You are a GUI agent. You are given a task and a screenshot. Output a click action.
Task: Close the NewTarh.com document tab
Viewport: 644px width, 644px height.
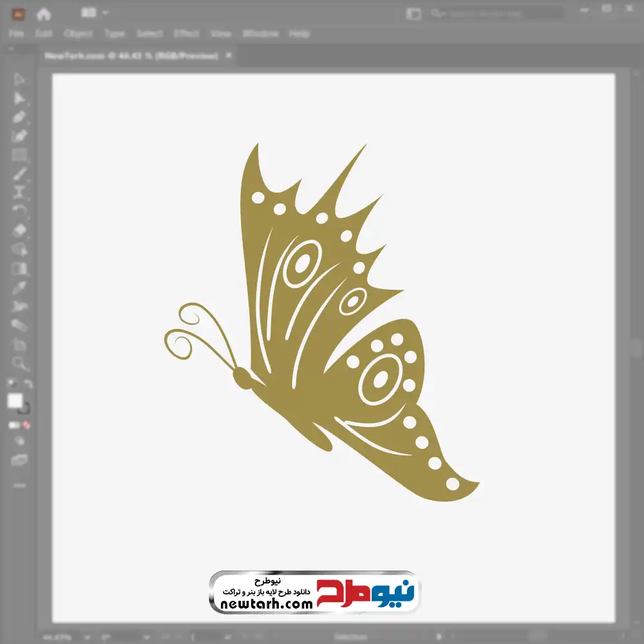pos(229,56)
